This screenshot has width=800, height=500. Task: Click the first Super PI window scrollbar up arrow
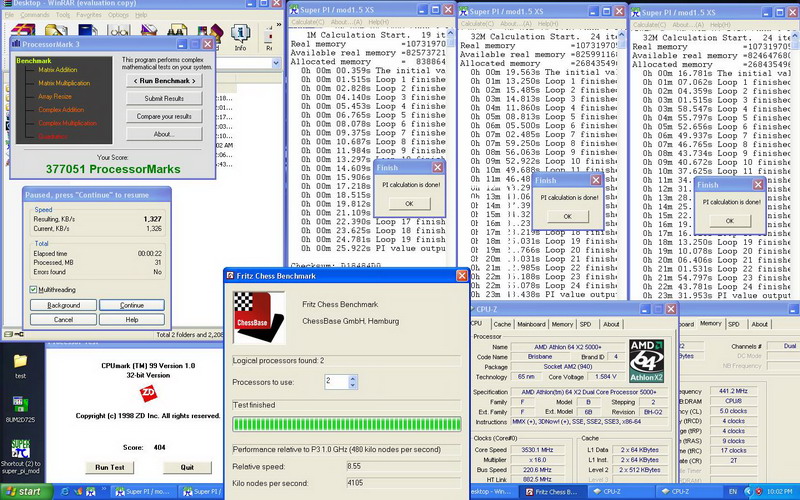click(451, 33)
